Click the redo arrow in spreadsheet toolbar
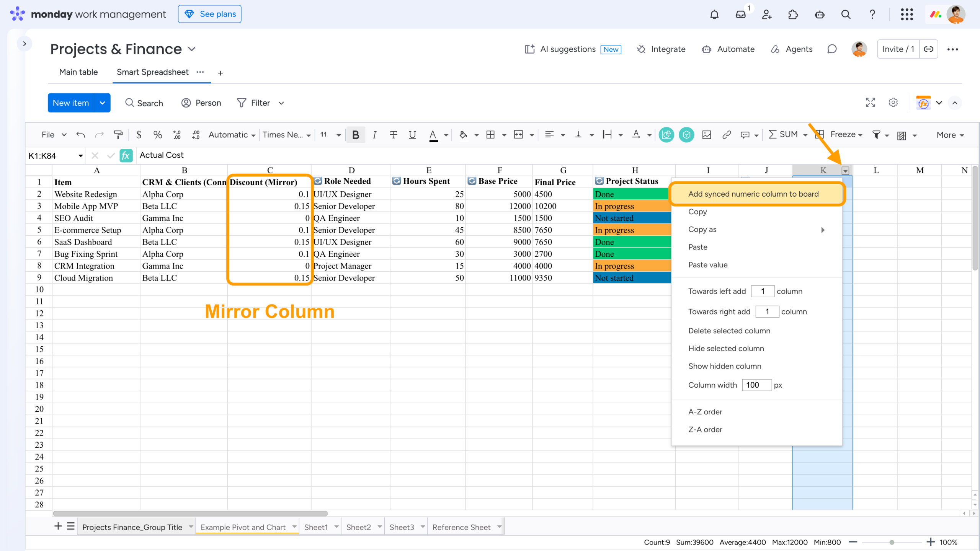980x551 pixels. click(x=99, y=135)
